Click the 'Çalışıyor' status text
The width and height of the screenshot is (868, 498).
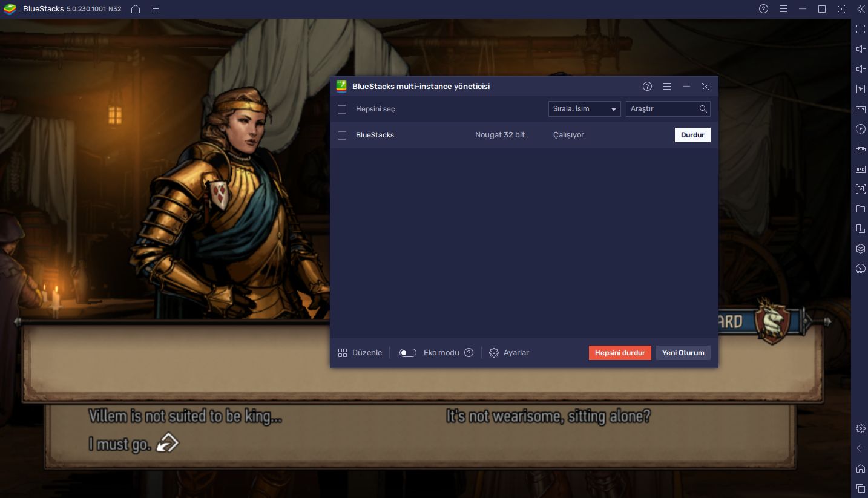click(x=568, y=135)
